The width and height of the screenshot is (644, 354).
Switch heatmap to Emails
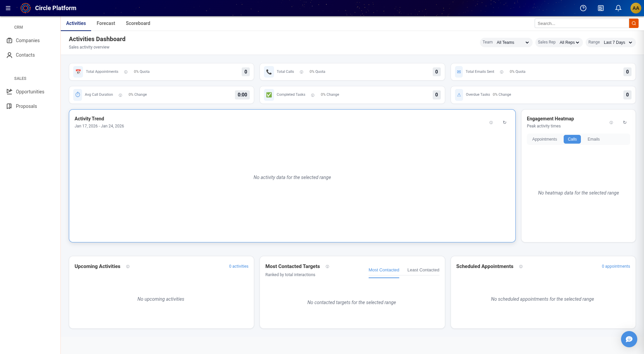tap(593, 139)
